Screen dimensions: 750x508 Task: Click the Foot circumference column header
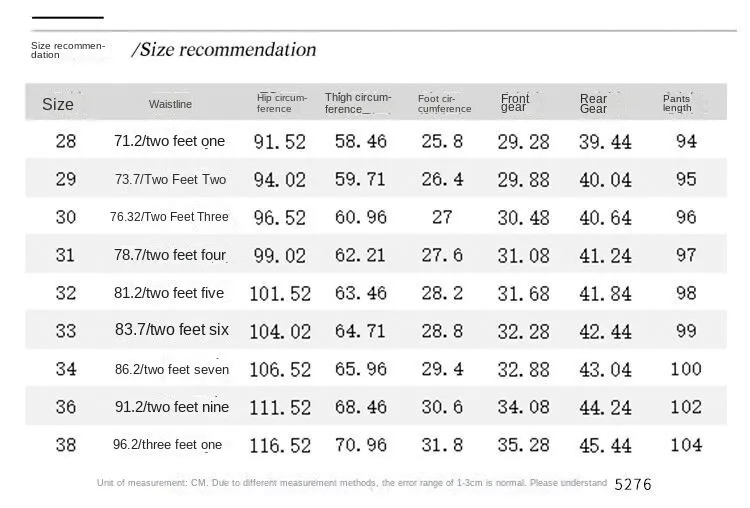coord(444,103)
